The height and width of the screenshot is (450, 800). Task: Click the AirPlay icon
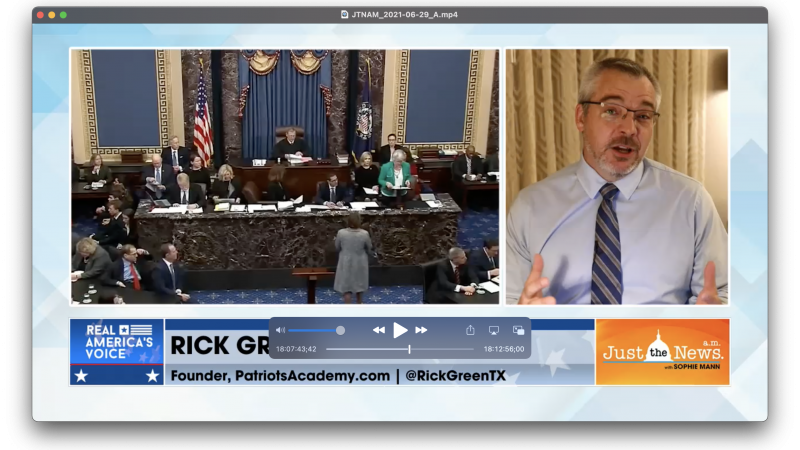click(x=494, y=330)
